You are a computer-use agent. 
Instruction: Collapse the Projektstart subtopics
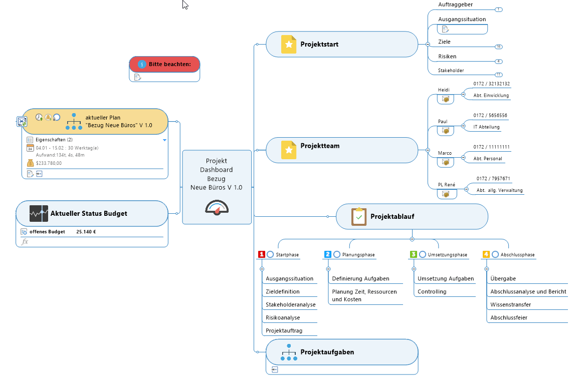[428, 44]
